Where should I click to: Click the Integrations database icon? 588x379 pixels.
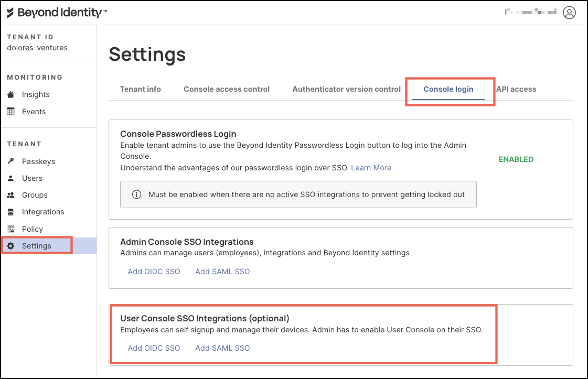click(10, 212)
